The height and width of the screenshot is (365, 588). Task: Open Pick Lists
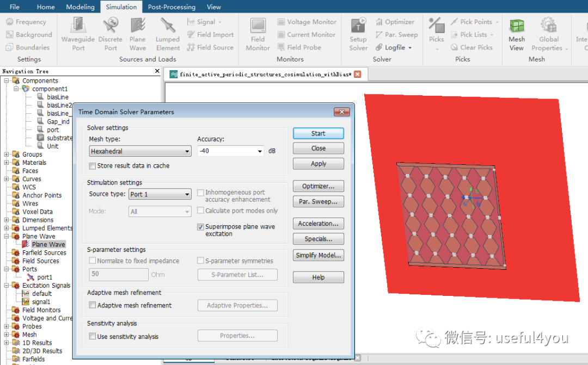tap(472, 34)
